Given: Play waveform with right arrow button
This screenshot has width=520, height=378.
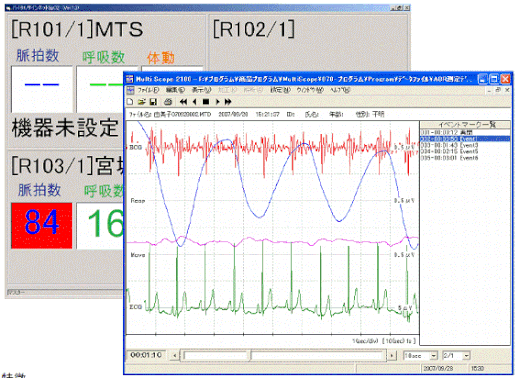Looking at the screenshot, I should [217, 102].
